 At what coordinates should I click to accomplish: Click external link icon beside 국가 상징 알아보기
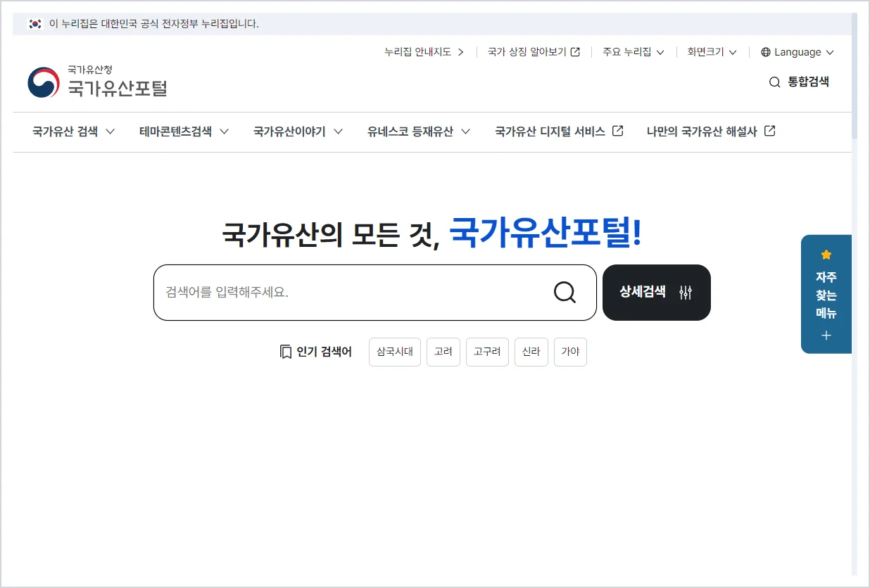pos(575,52)
